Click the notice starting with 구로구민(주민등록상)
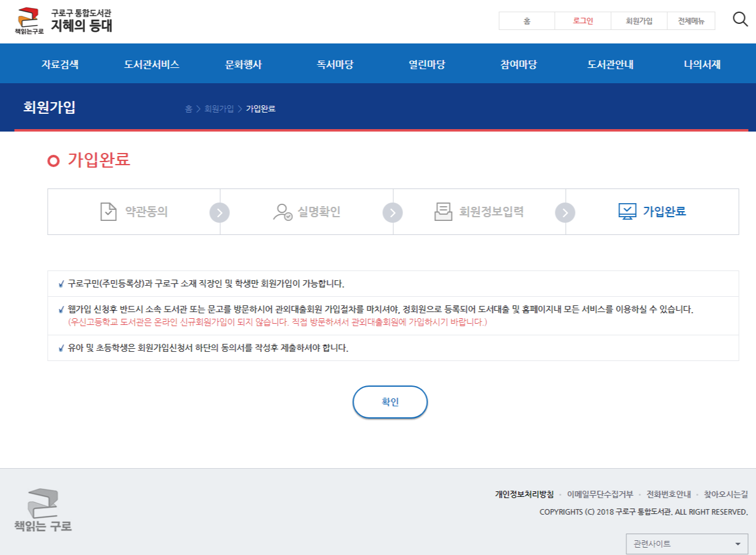 click(x=206, y=284)
